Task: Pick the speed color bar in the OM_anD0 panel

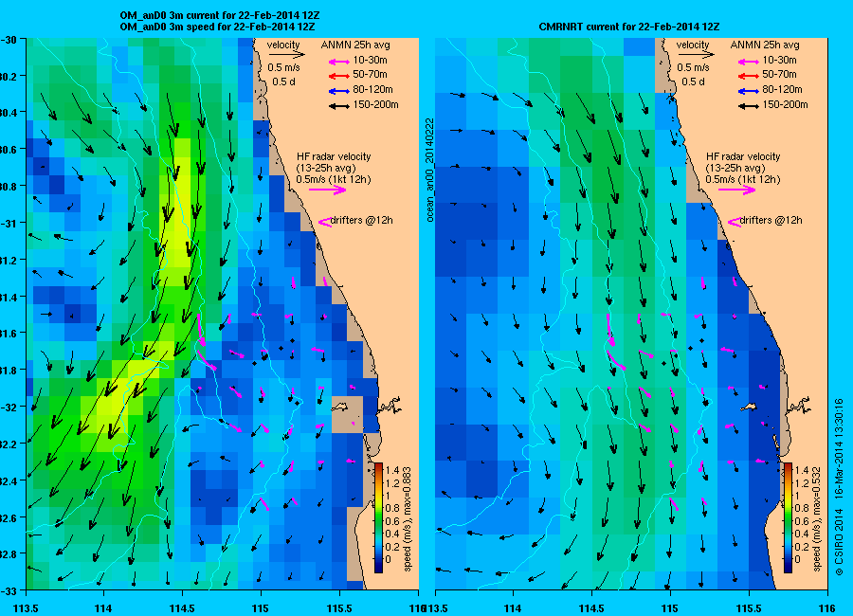Action: point(378,517)
